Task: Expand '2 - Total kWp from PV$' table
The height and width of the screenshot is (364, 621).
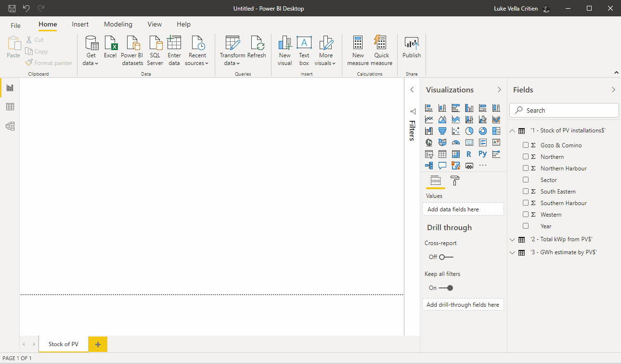Action: pos(512,239)
